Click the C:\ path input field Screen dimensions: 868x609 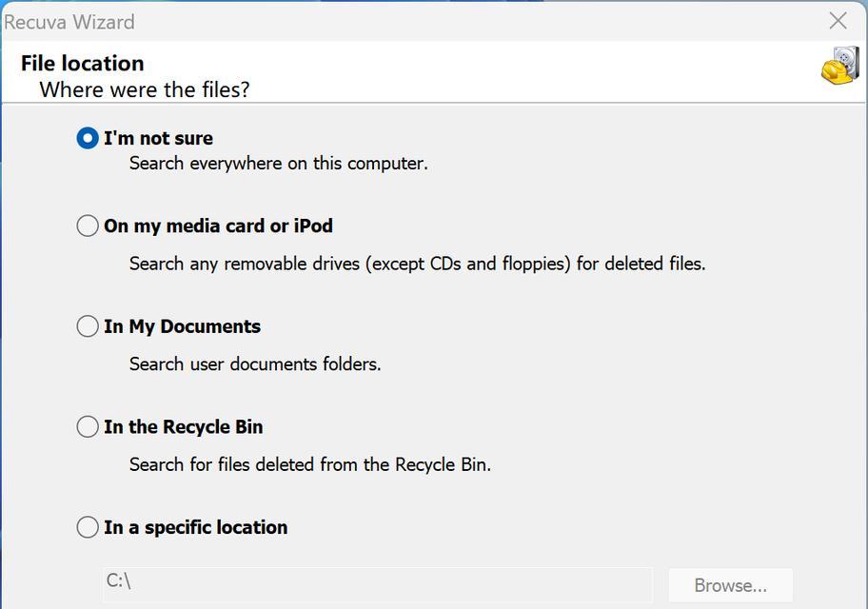(378, 584)
